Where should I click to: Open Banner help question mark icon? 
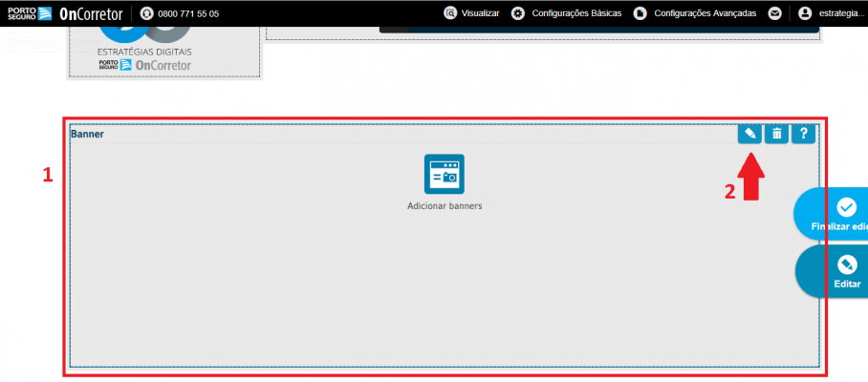click(x=803, y=134)
